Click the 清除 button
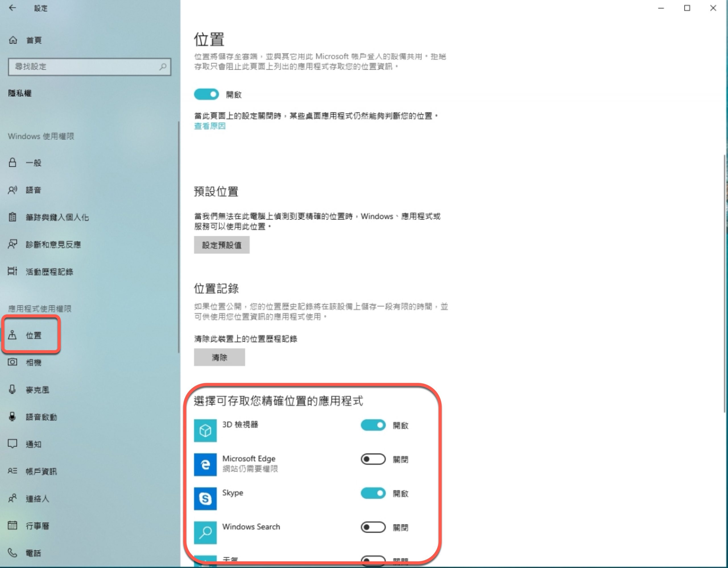This screenshot has width=728, height=568. [x=219, y=357]
